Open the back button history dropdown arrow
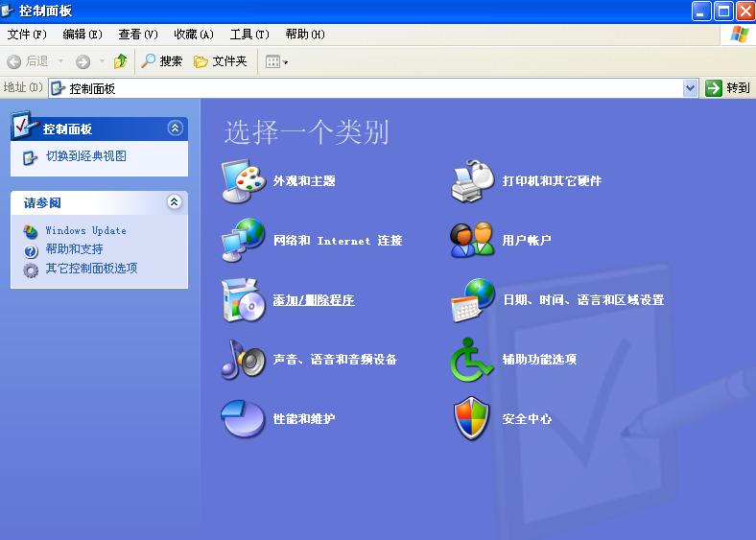This screenshot has width=756, height=540. click(x=60, y=61)
